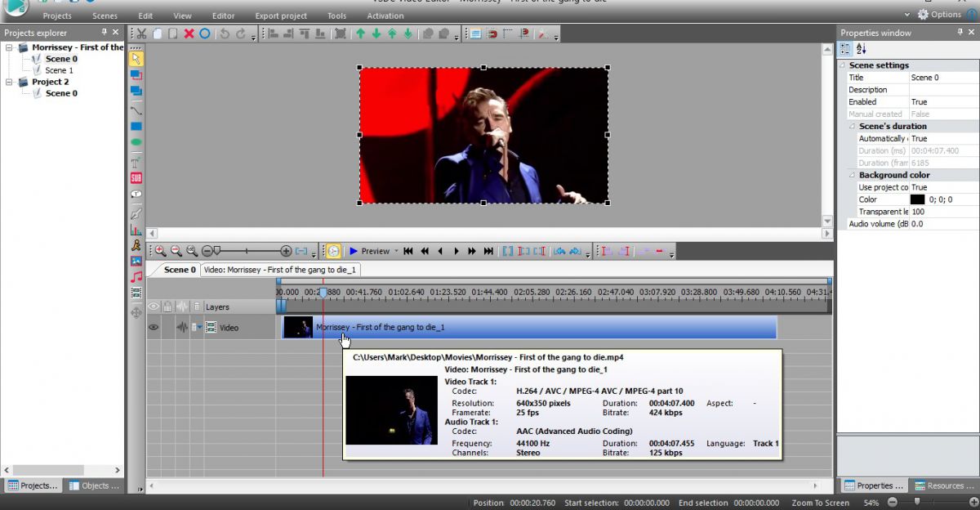Screen dimensions: 980x510
Task: Click the add image tool icon
Action: point(136,261)
